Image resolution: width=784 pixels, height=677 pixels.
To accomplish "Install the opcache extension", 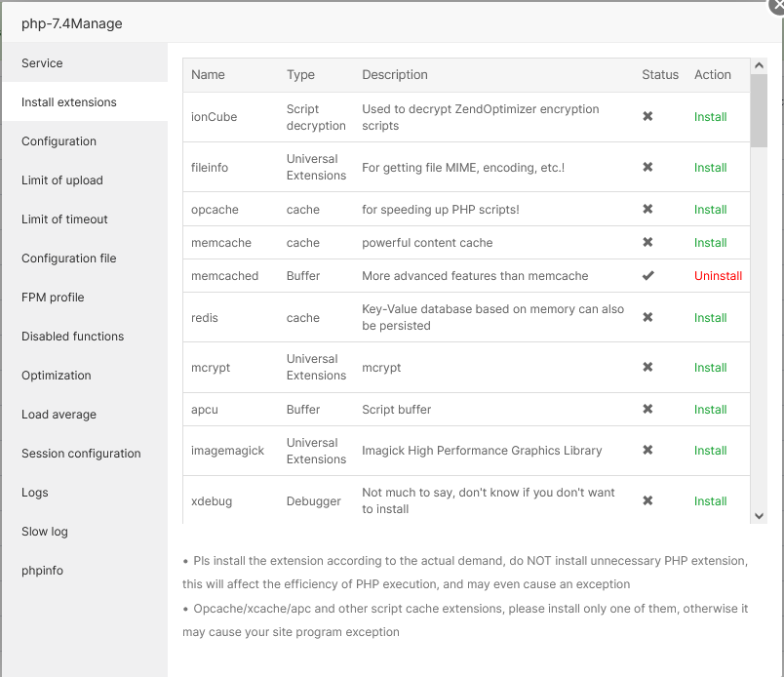I will [710, 210].
